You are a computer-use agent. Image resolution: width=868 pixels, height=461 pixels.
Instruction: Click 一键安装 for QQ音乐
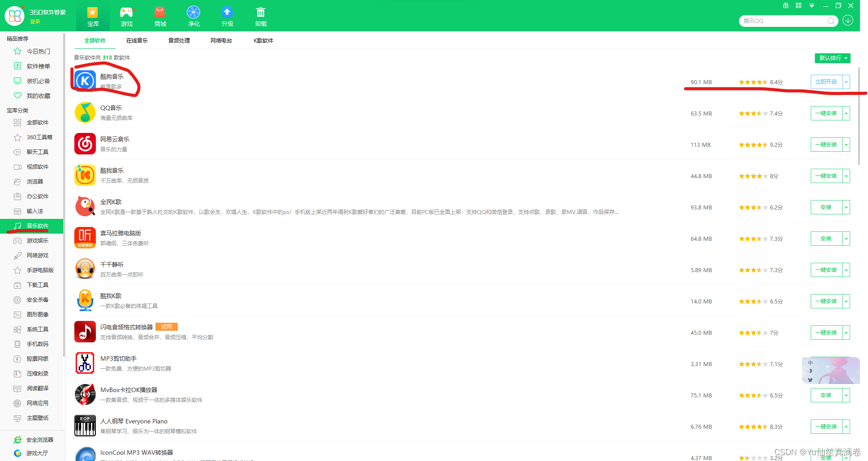point(826,113)
